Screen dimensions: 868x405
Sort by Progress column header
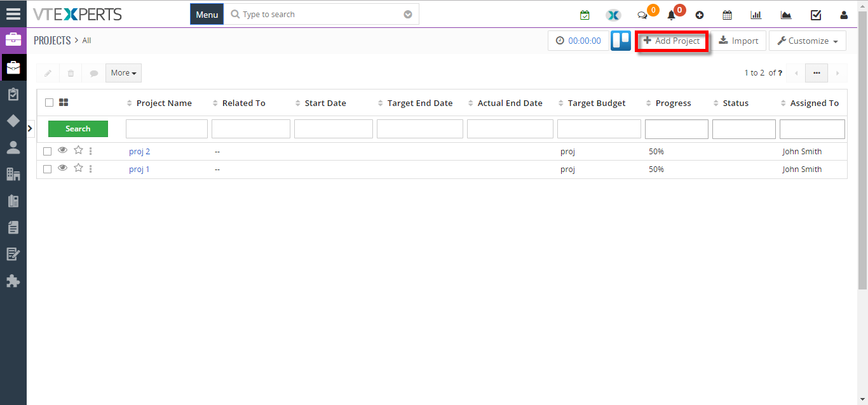pyautogui.click(x=674, y=103)
